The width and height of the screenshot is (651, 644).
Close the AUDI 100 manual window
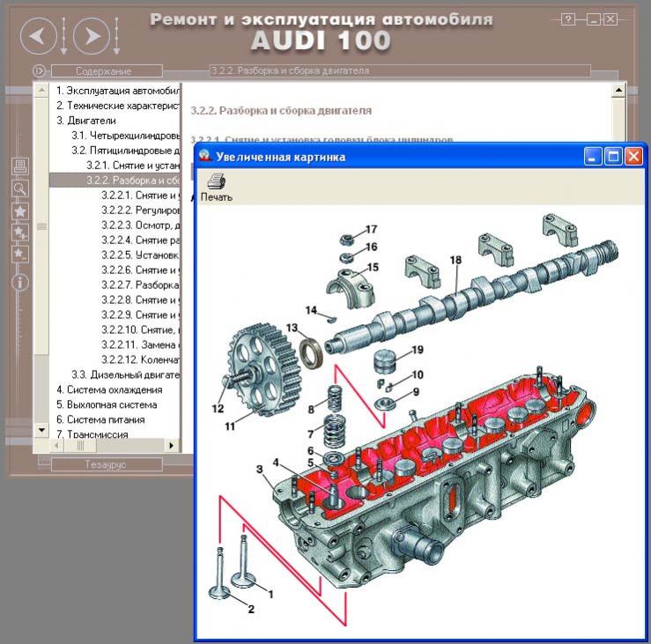[610, 19]
